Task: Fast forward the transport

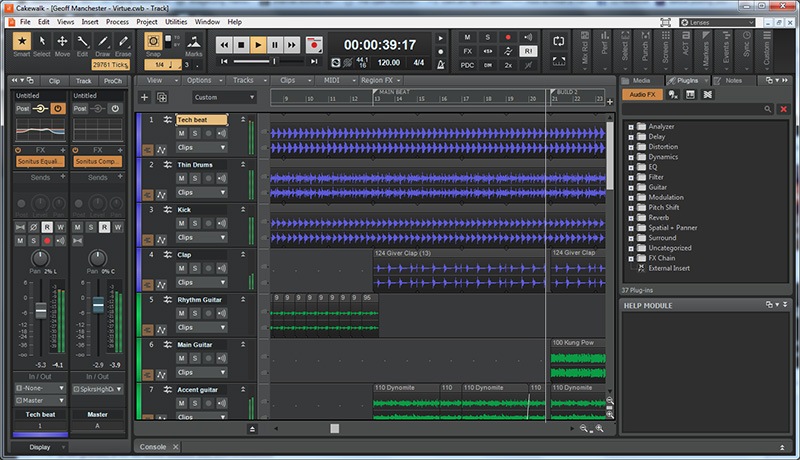Action: [291, 45]
